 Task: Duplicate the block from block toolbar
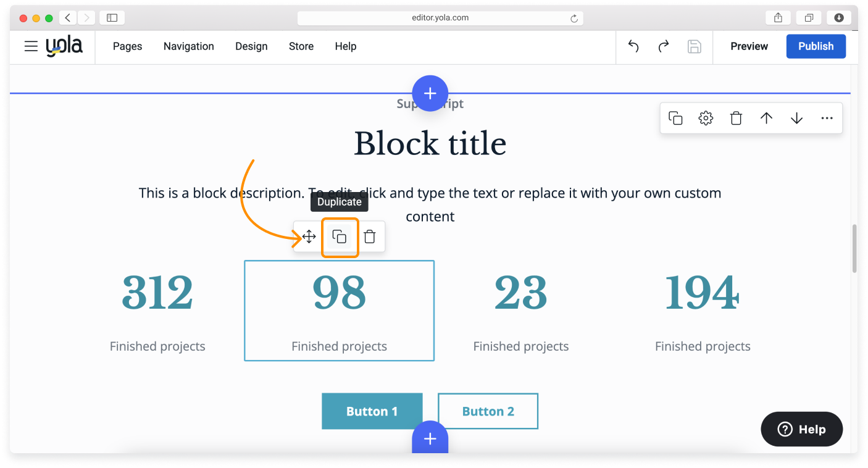675,118
